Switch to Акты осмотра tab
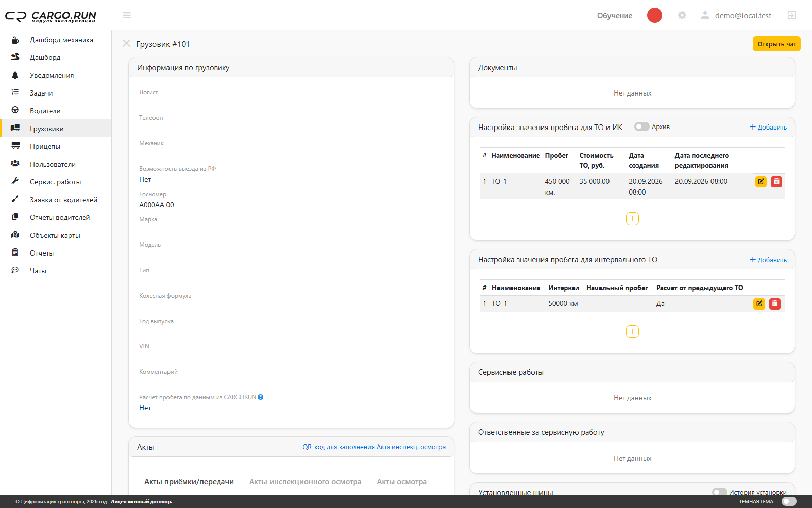 click(401, 482)
